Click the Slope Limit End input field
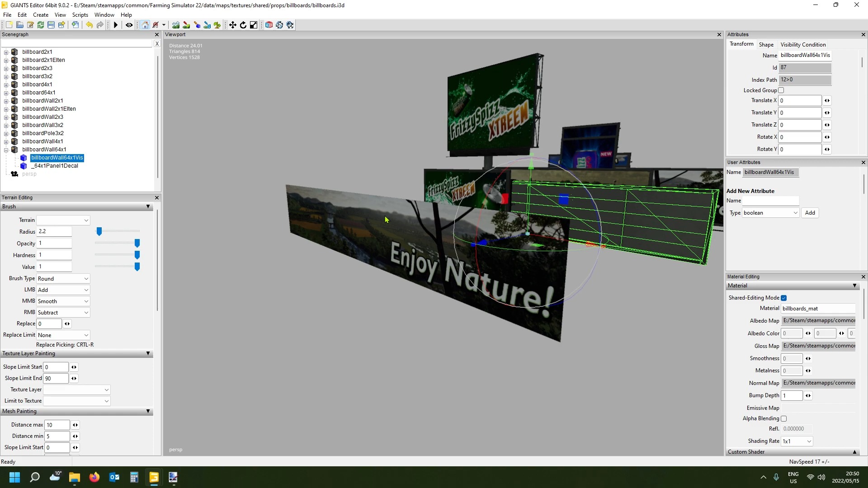Viewport: 868px width, 488px height. (x=56, y=379)
